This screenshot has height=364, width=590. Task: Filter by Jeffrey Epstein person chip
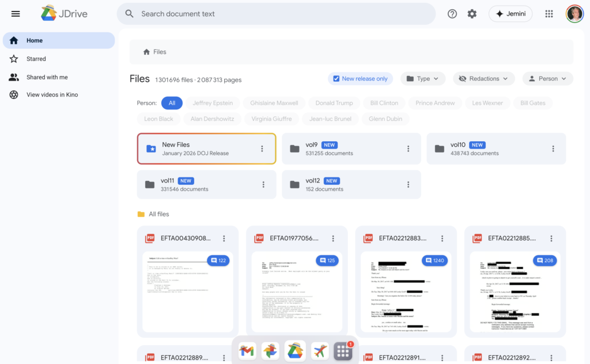click(213, 103)
